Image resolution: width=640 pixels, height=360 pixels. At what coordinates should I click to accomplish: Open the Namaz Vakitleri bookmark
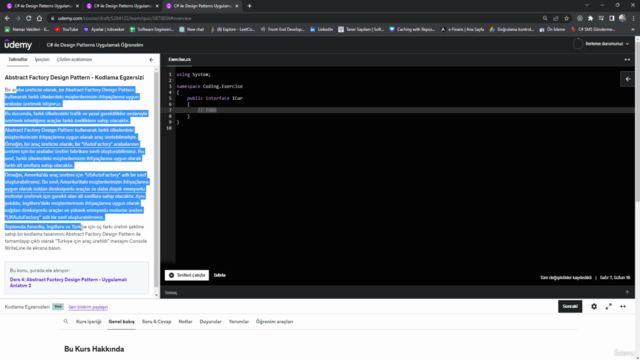[x=27, y=29]
